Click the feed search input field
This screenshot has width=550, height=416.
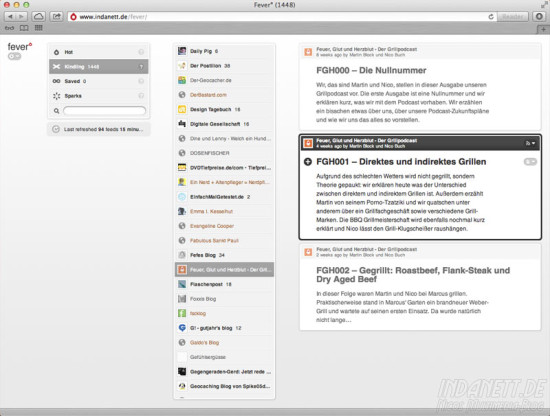point(105,111)
